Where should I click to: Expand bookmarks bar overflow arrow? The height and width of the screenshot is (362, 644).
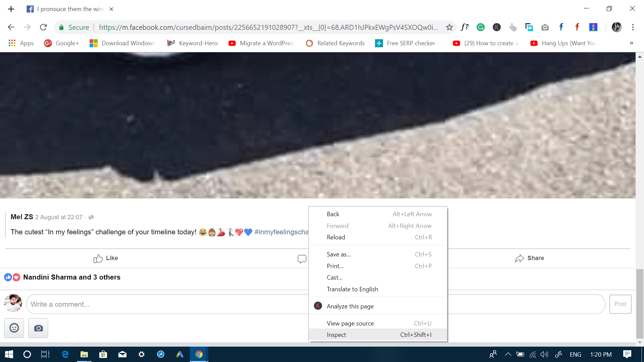(632, 43)
